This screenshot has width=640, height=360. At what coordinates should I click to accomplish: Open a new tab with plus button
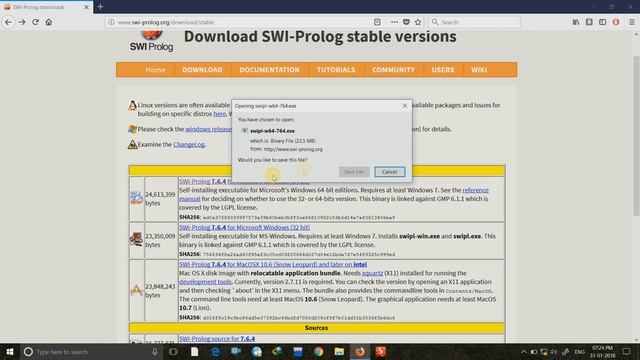click(100, 7)
